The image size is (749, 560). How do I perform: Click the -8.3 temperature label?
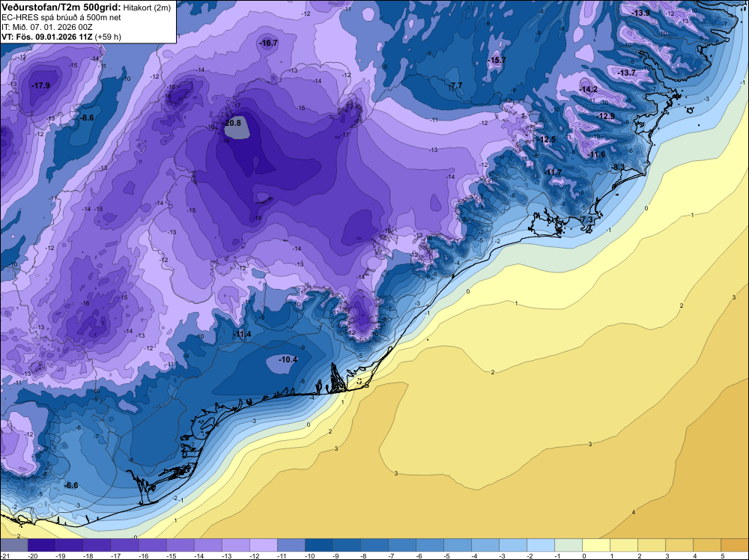[618, 167]
